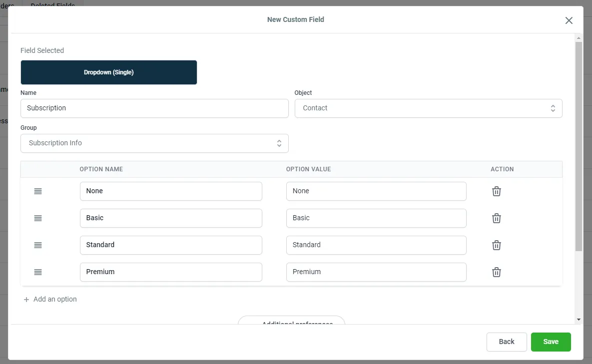Expand the Additional preferences section
Screen dimensions: 592x364
(291, 320)
